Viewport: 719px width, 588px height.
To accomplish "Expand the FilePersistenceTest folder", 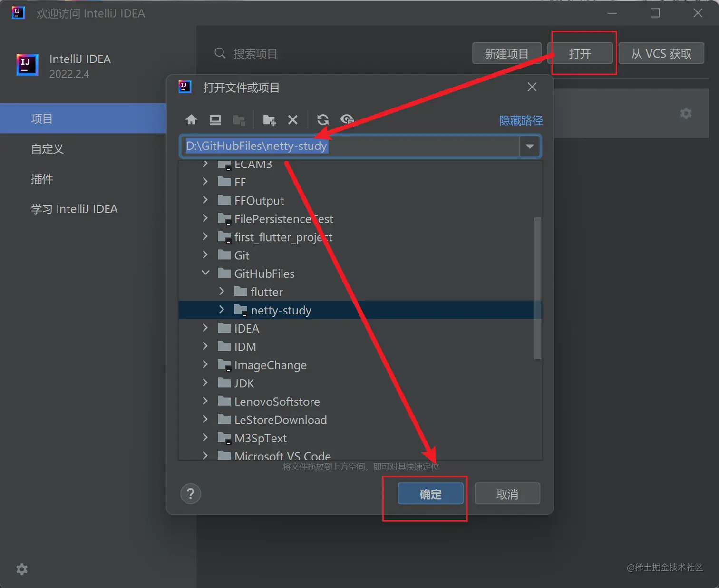I will click(x=205, y=218).
